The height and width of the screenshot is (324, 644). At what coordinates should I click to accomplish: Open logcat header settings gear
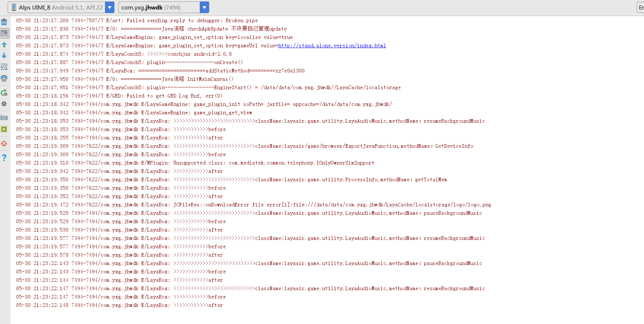click(x=4, y=104)
